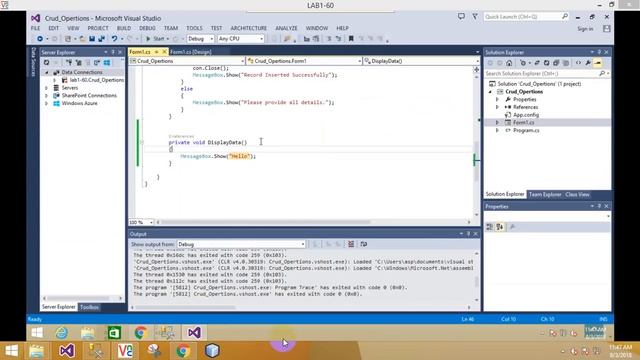Open the DisplayData() member dropdown
Screen dimensions: 640x360
pos(422,61)
